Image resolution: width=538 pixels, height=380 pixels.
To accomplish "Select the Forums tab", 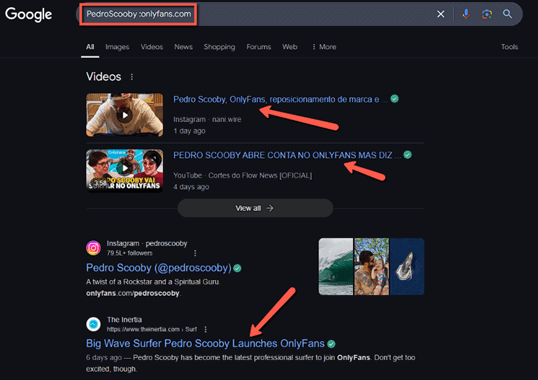I will (259, 47).
